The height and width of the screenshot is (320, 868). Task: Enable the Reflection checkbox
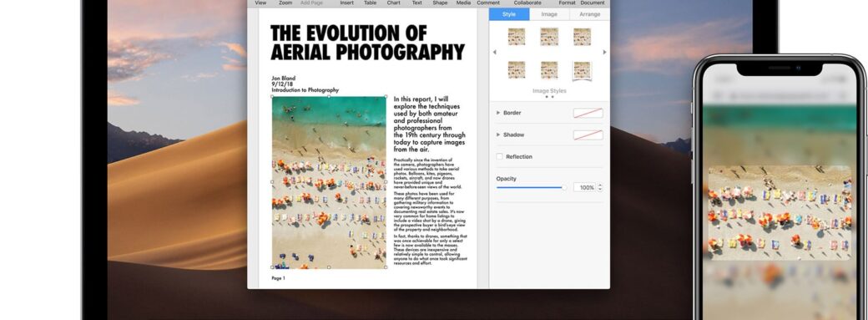coord(499,157)
